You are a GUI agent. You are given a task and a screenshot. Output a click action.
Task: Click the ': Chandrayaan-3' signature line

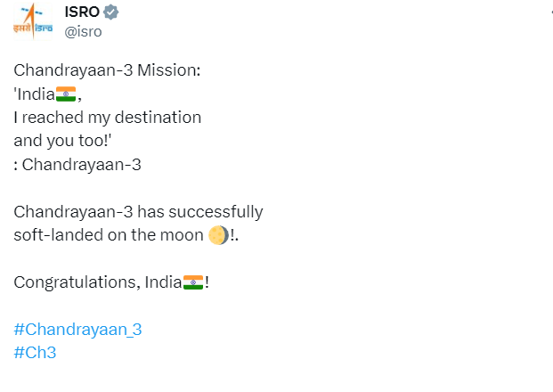(x=77, y=164)
